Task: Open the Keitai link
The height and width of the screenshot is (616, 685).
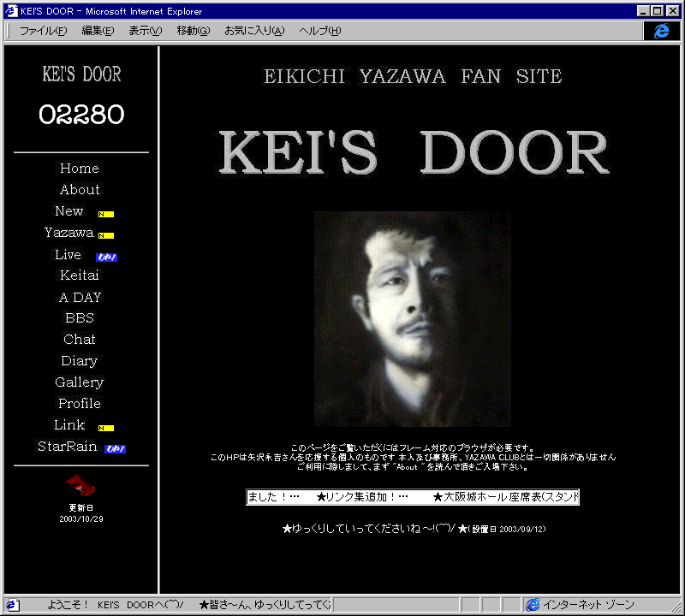Action: pyautogui.click(x=80, y=275)
